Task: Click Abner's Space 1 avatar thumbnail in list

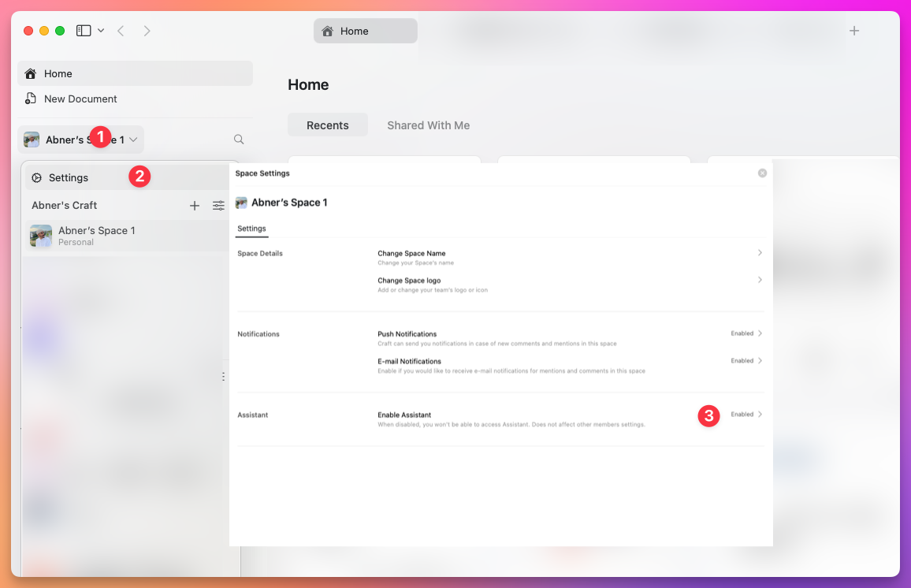Action: point(41,236)
